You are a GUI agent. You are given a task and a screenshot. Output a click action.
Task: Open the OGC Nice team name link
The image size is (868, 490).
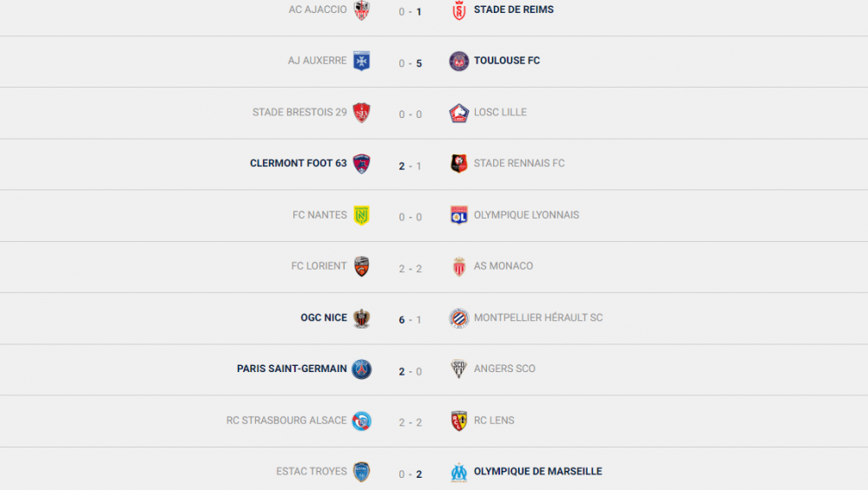[324, 318]
